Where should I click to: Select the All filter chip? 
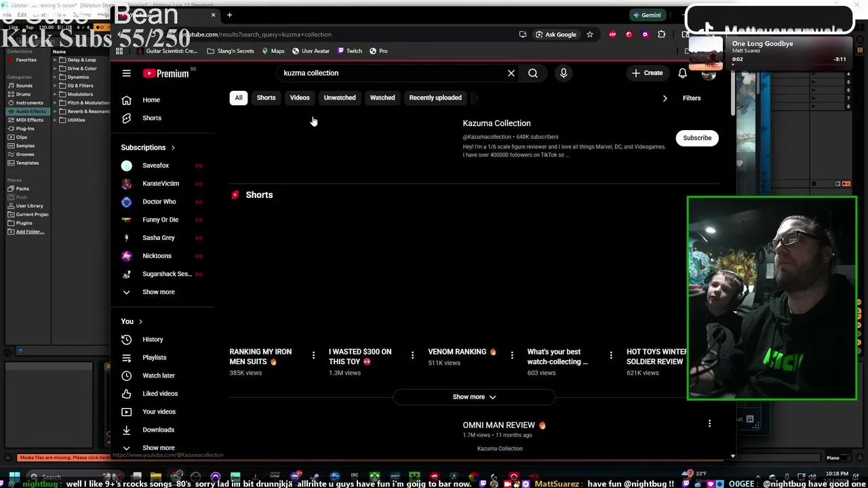[x=239, y=98]
